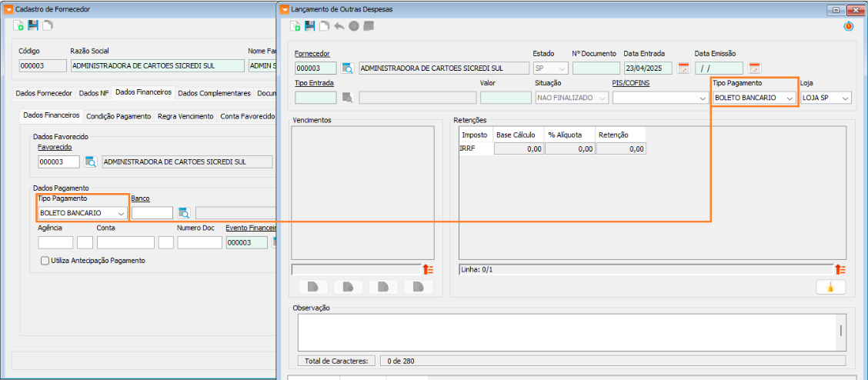Image resolution: width=868 pixels, height=380 pixels.
Task: Open the Data Emissão calendar picker
Action: 754,68
